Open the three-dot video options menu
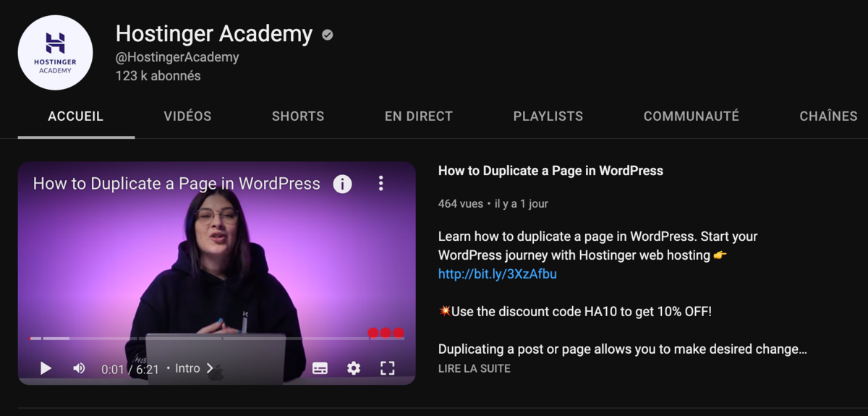Image resolution: width=868 pixels, height=416 pixels. (x=381, y=184)
